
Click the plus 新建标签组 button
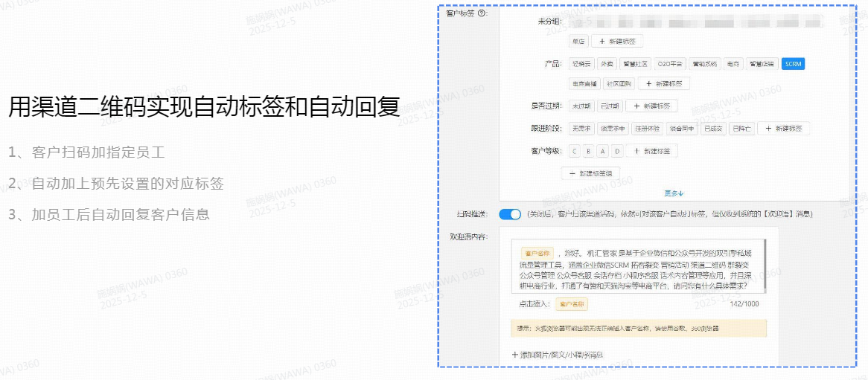click(590, 173)
